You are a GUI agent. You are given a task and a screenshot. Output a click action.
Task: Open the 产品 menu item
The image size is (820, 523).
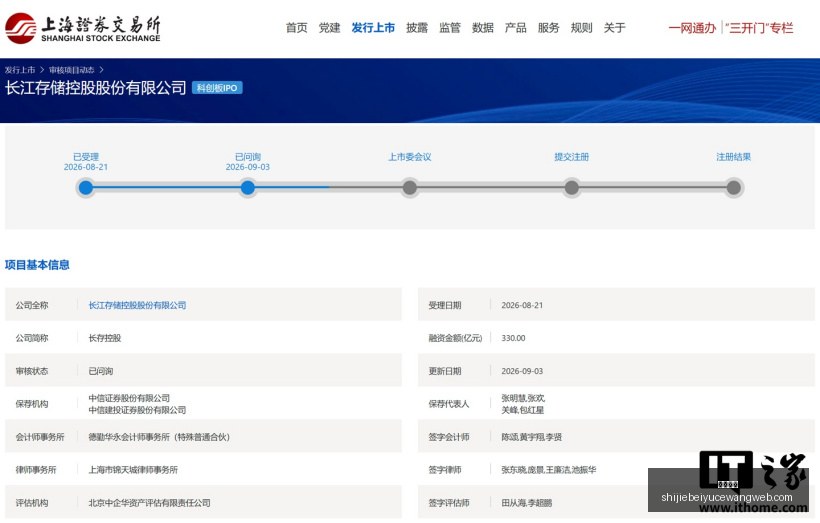[x=516, y=28]
